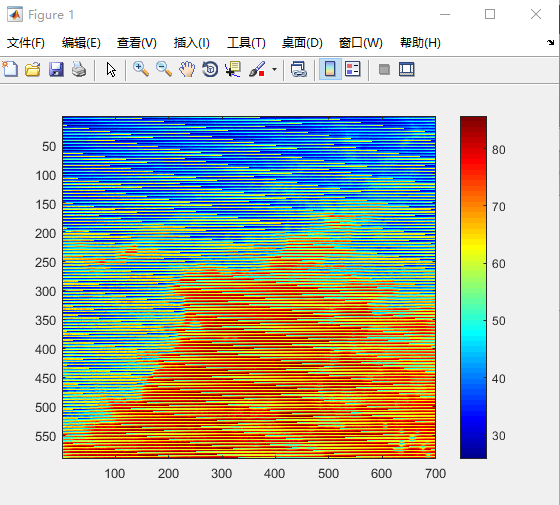Select the Edit Plot arrow tool
Image resolution: width=560 pixels, height=505 pixels.
point(111,69)
